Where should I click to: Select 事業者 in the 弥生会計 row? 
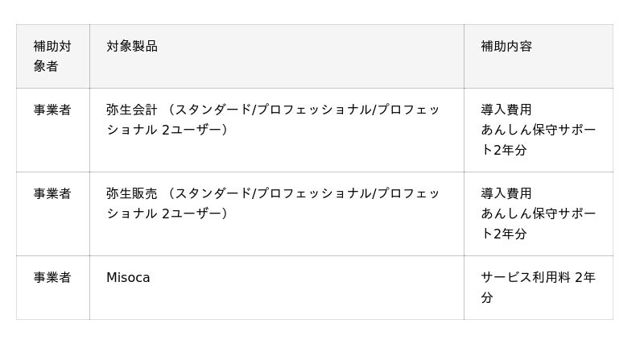pyautogui.click(x=52, y=110)
